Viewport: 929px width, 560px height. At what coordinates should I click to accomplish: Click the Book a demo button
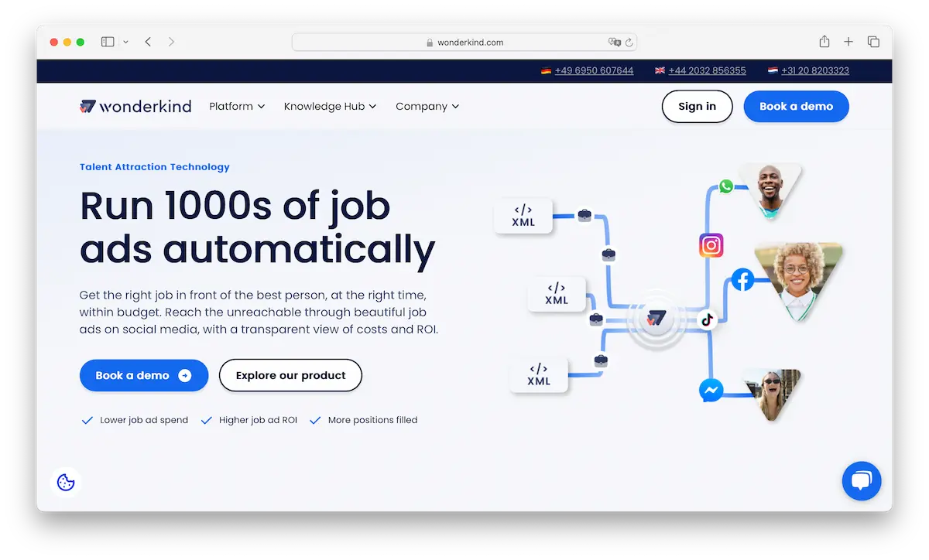[x=144, y=375]
